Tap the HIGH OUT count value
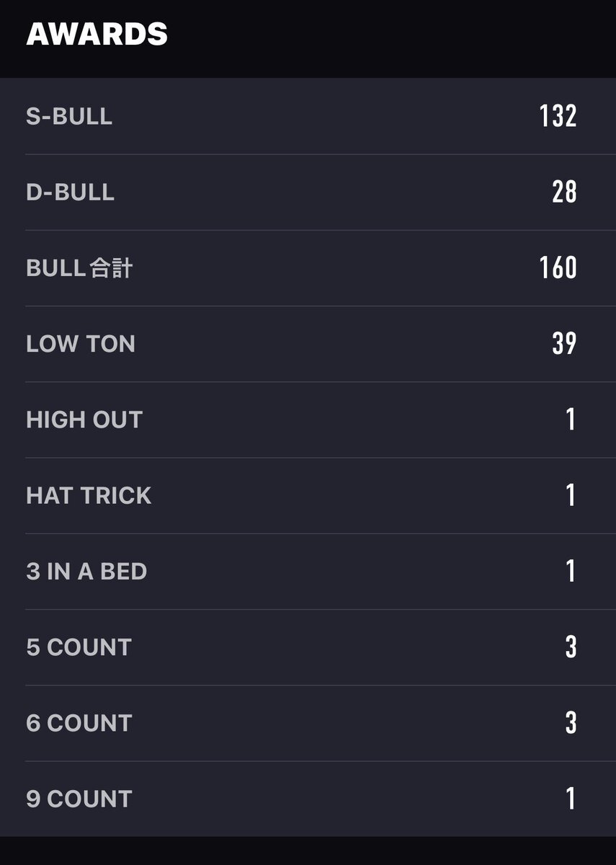This screenshot has height=865, width=616. pos(571,420)
